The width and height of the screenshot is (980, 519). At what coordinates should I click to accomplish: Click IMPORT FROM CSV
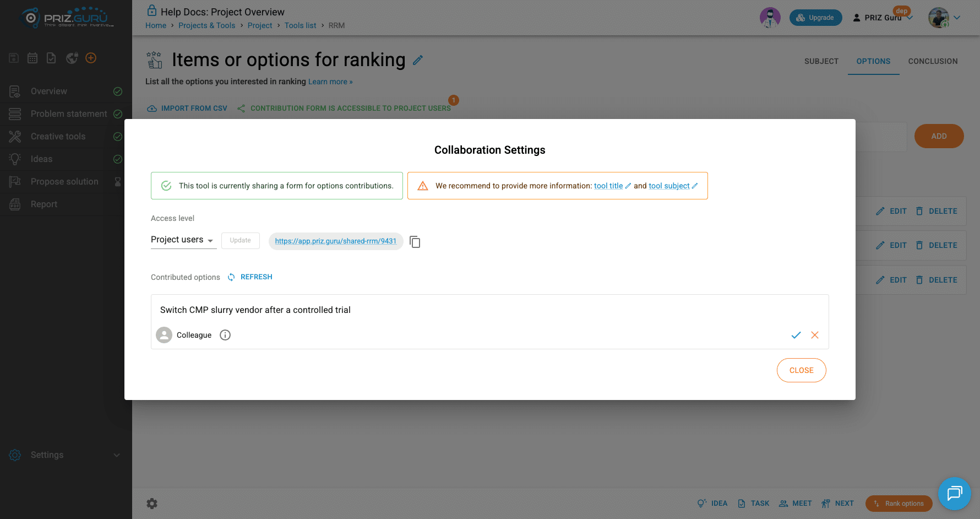coord(187,109)
